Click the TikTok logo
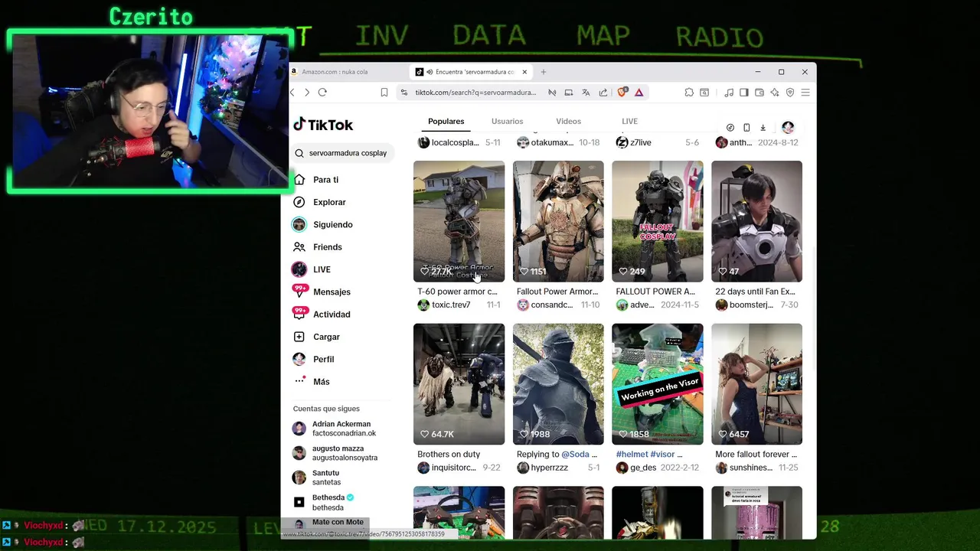 coord(323,125)
